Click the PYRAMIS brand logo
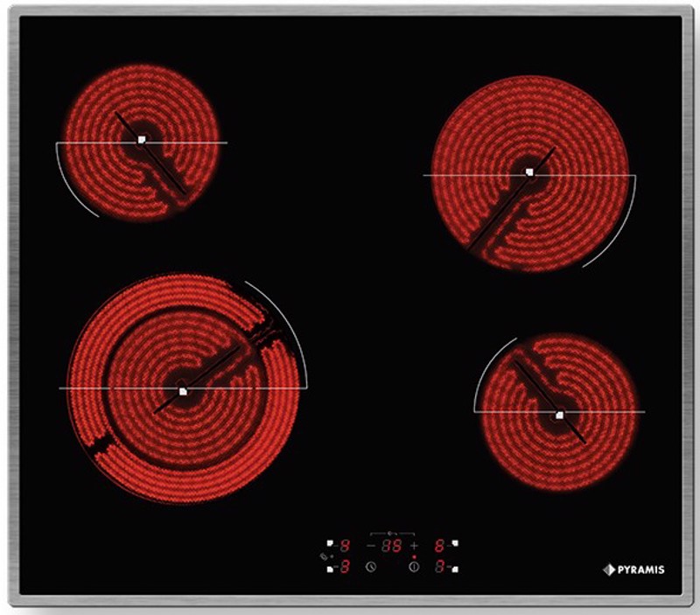 [633, 570]
